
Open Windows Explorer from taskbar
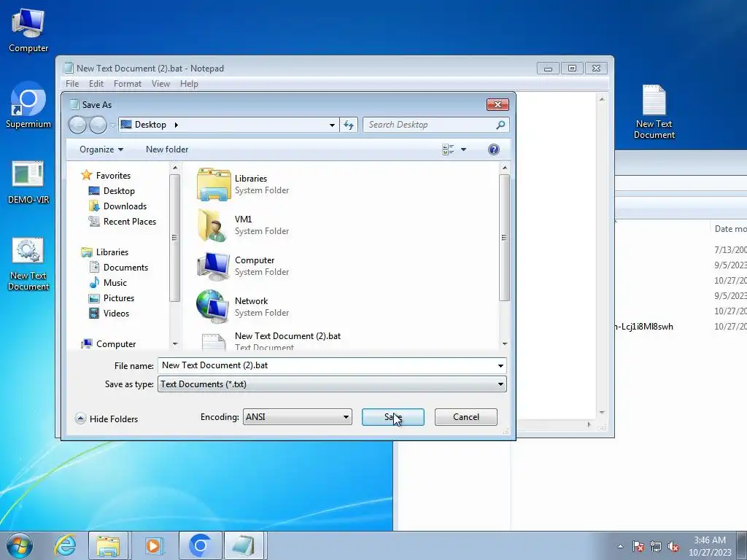point(108,545)
